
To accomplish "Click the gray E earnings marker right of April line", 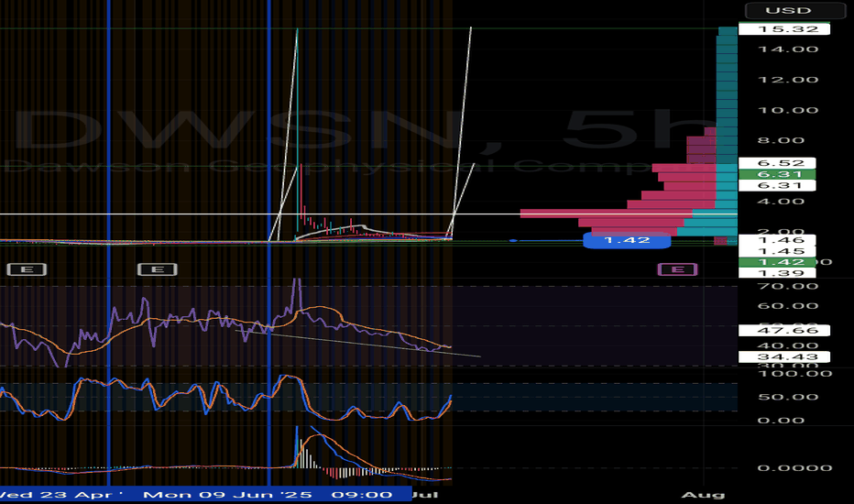I will 158,269.
